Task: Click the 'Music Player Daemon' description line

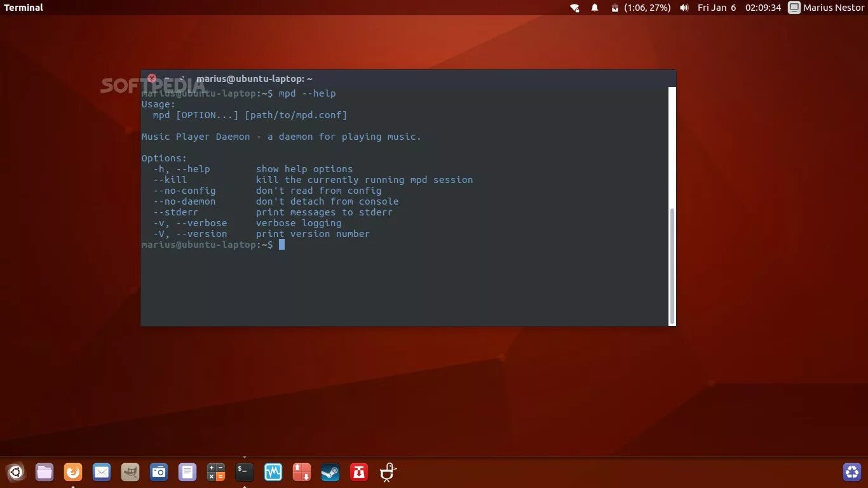Action: (281, 137)
